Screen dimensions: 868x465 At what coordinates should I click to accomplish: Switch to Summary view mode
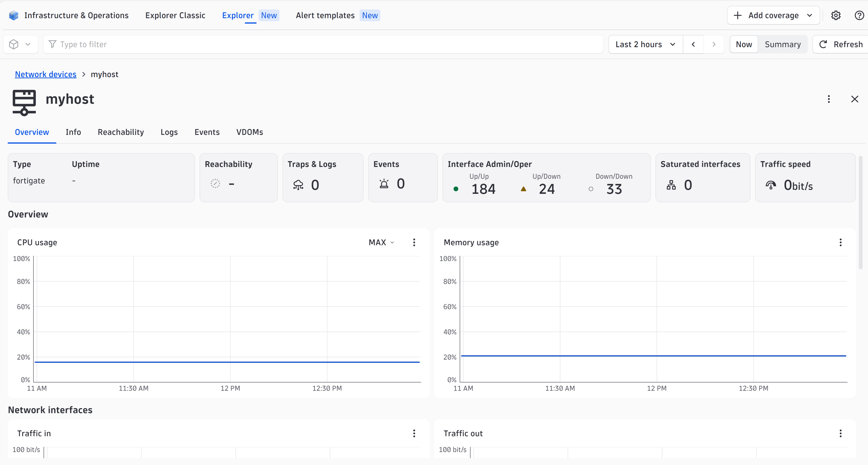click(x=782, y=45)
